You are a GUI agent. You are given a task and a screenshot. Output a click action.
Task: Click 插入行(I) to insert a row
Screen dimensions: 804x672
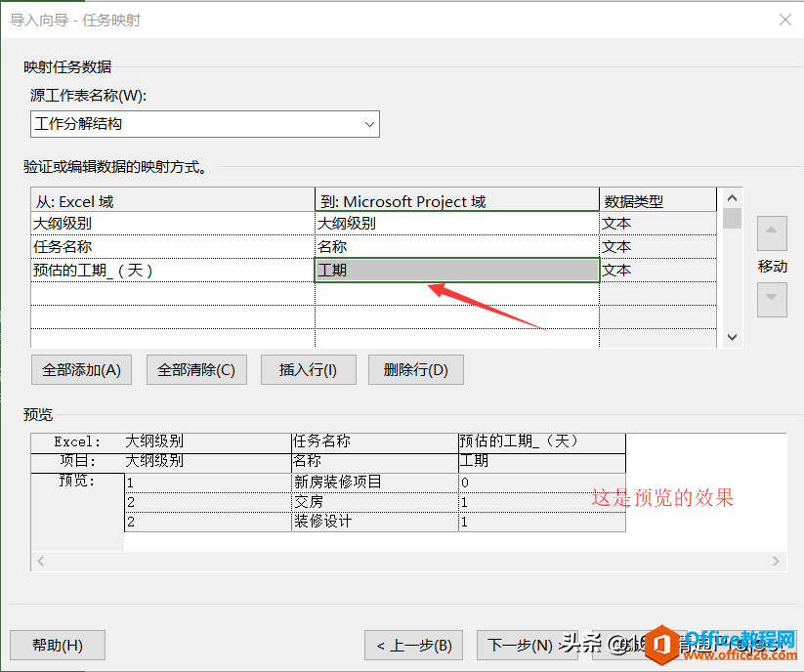(308, 369)
